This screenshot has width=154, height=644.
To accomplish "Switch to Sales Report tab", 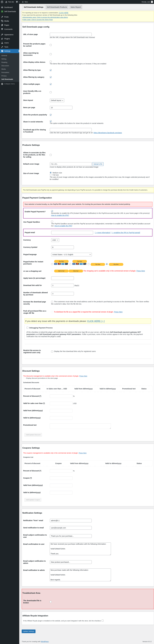I will 76,7.
